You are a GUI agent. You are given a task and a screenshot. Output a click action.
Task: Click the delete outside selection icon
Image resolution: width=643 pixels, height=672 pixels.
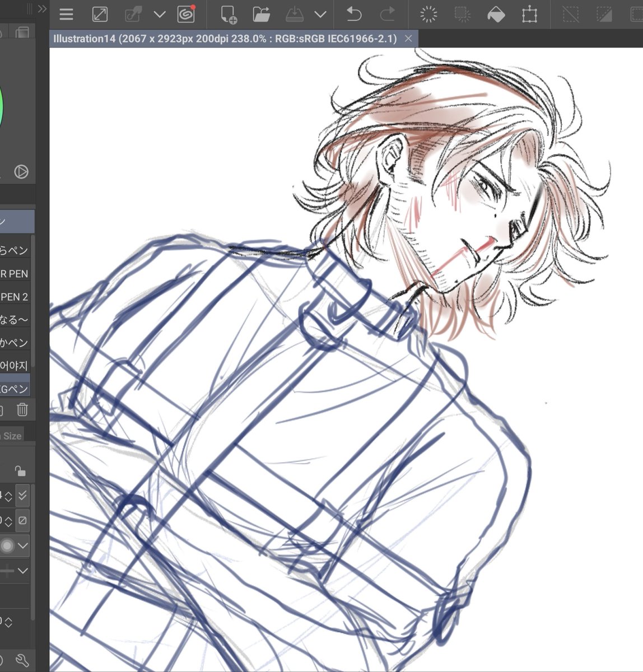click(x=462, y=15)
